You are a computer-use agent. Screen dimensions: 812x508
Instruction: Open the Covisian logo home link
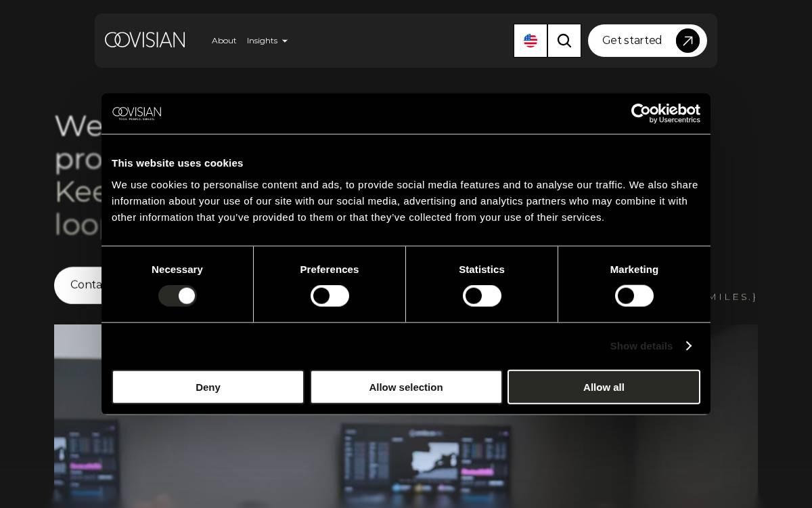pos(145,40)
